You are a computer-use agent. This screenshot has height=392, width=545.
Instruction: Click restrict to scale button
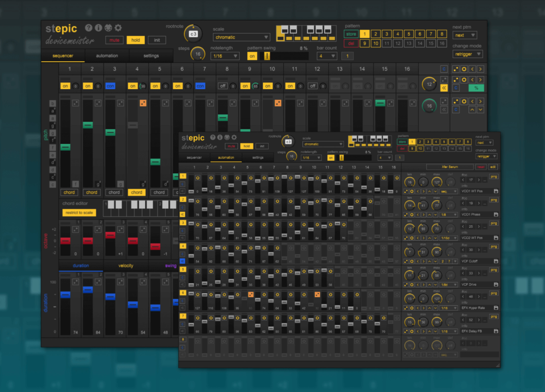coord(79,212)
